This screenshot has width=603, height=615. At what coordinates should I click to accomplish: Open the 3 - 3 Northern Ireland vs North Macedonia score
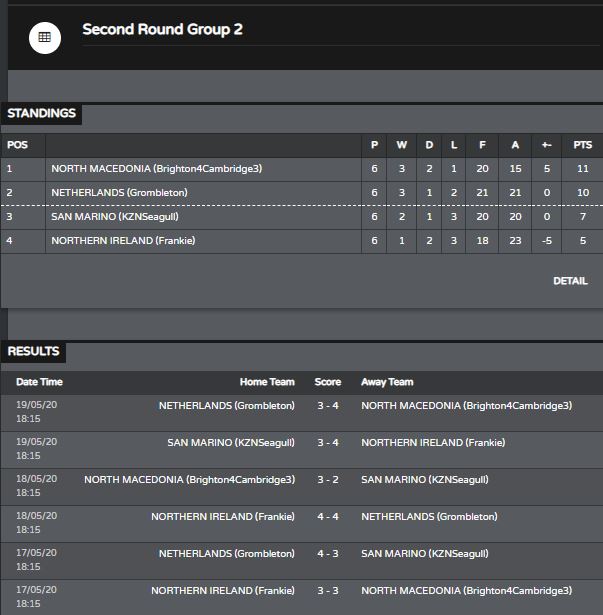328,590
